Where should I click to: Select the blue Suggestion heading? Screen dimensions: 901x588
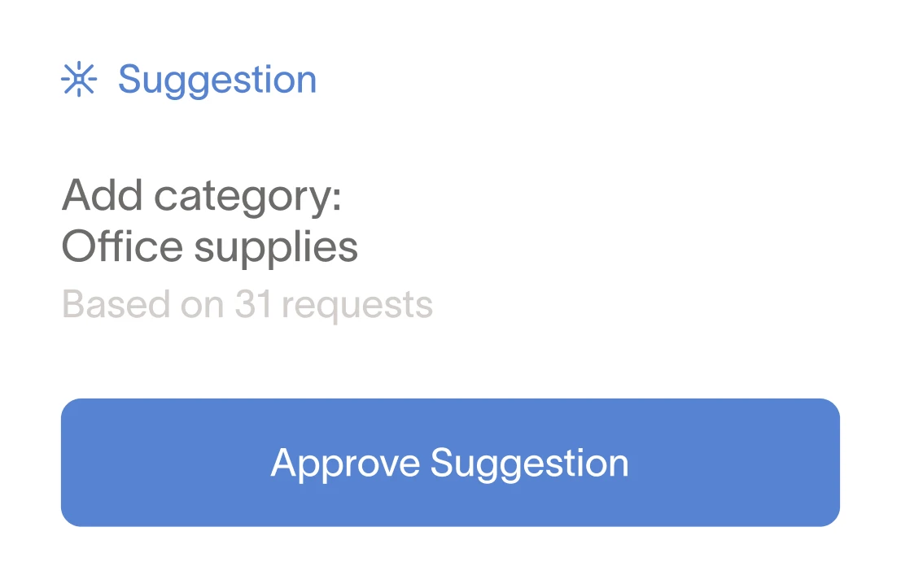pos(217,81)
